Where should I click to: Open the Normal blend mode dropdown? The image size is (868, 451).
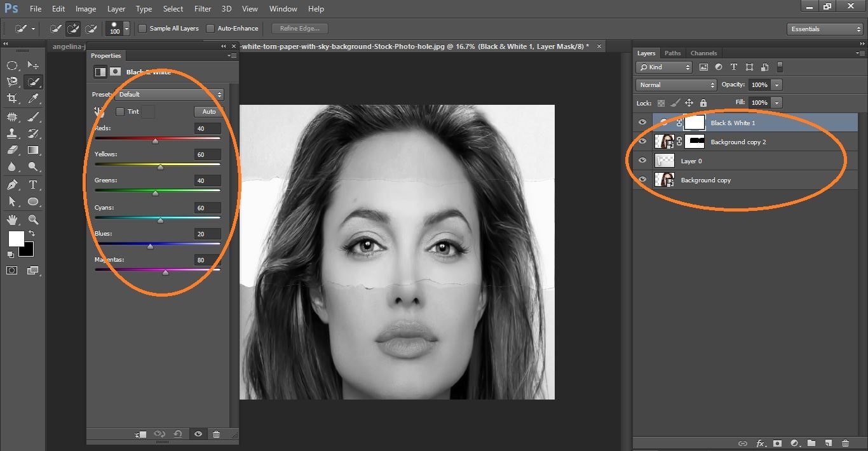coord(676,84)
